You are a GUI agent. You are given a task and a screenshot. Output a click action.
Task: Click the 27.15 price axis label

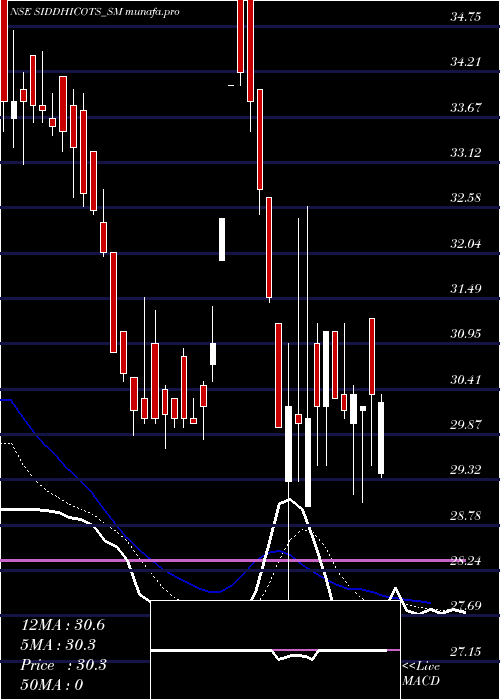point(466,652)
